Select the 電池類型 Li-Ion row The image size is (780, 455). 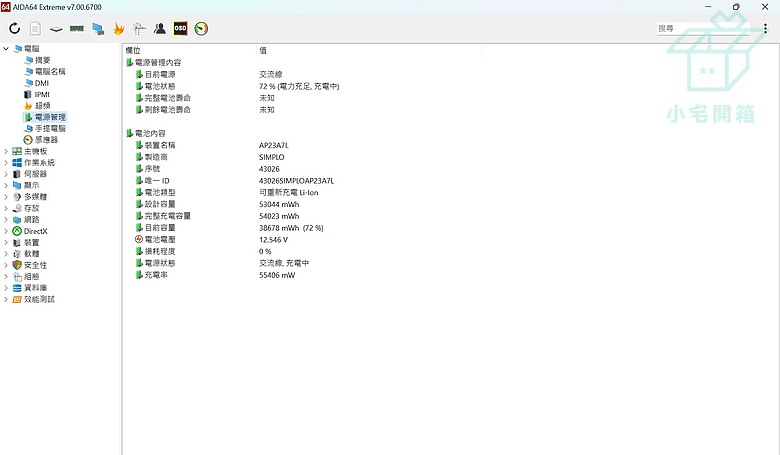click(226, 192)
